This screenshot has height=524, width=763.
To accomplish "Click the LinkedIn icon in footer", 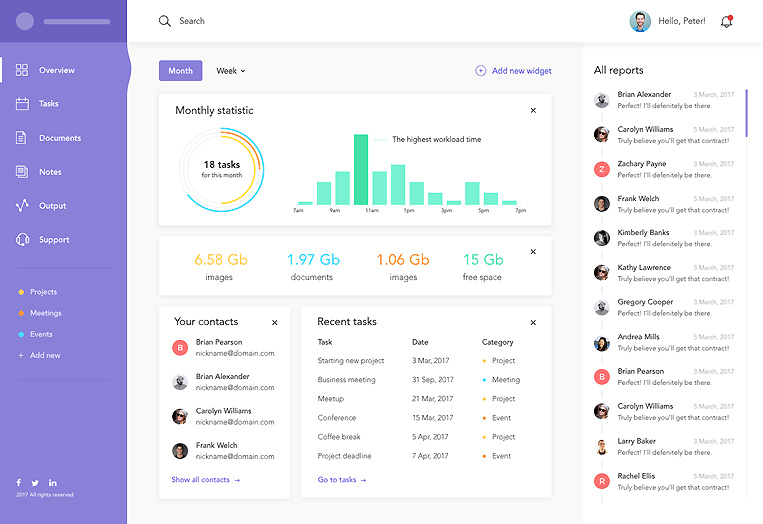I will [53, 483].
